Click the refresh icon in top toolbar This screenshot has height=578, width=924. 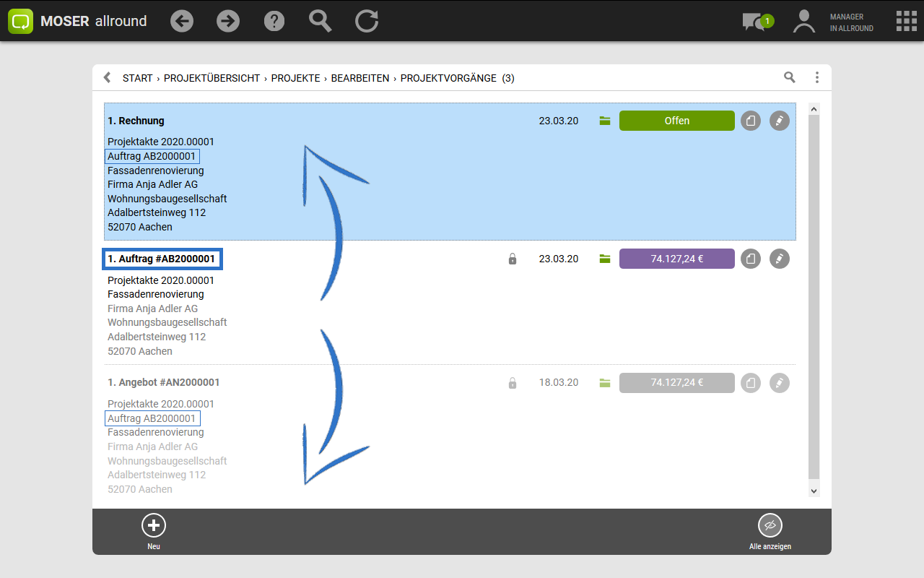[367, 21]
